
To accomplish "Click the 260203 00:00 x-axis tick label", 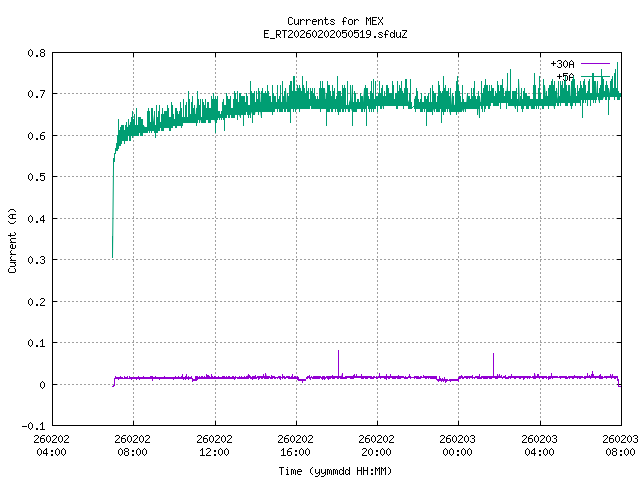I will tap(458, 444).
